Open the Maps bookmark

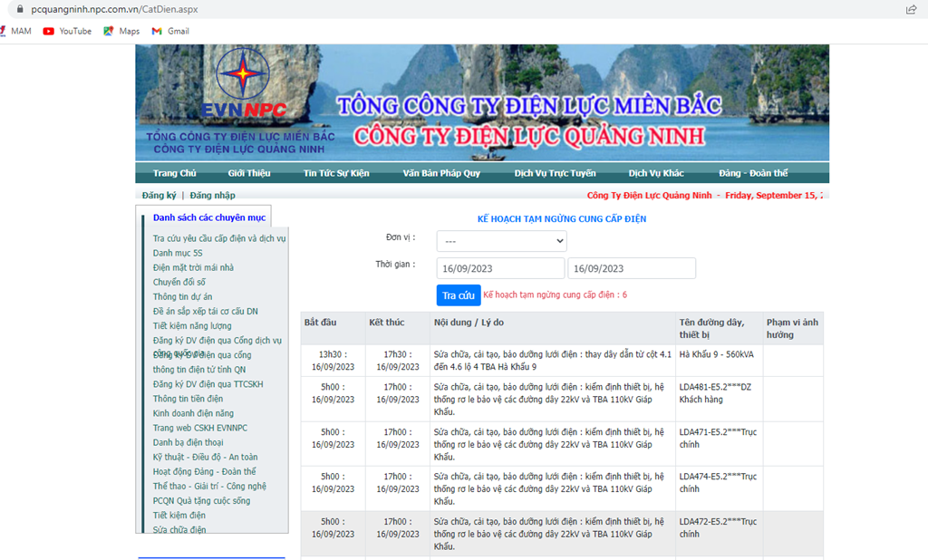click(121, 31)
